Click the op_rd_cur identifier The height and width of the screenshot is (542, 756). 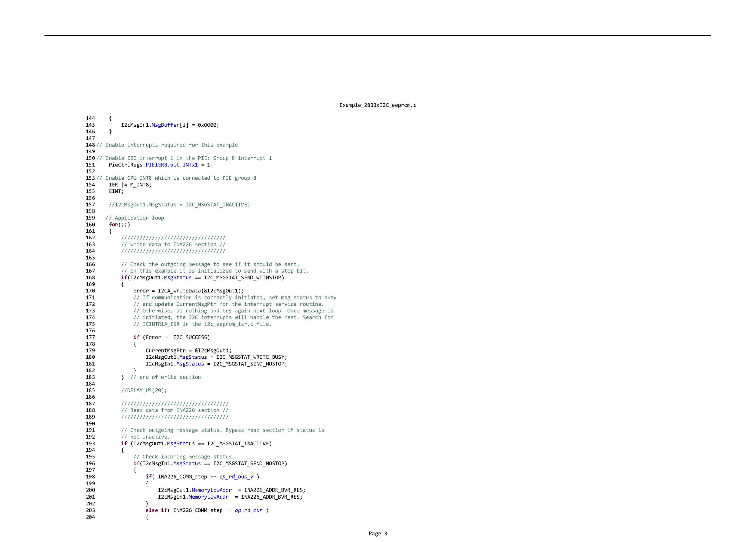click(248, 510)
